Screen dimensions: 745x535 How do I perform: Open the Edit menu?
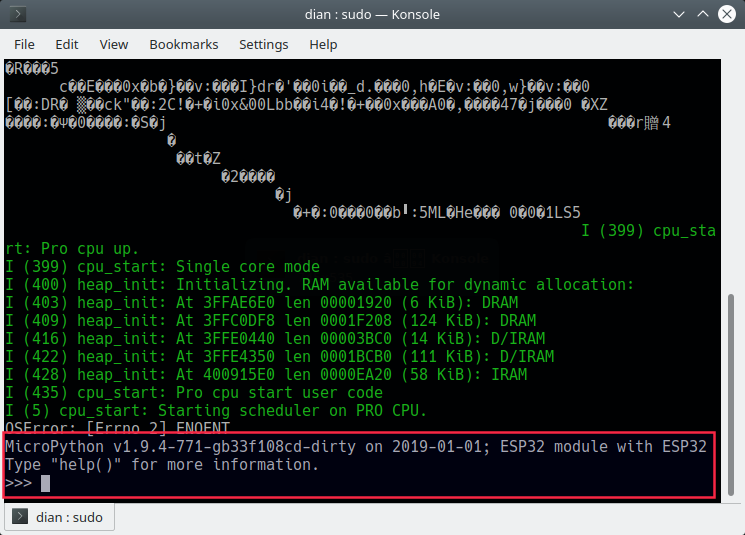(67, 44)
